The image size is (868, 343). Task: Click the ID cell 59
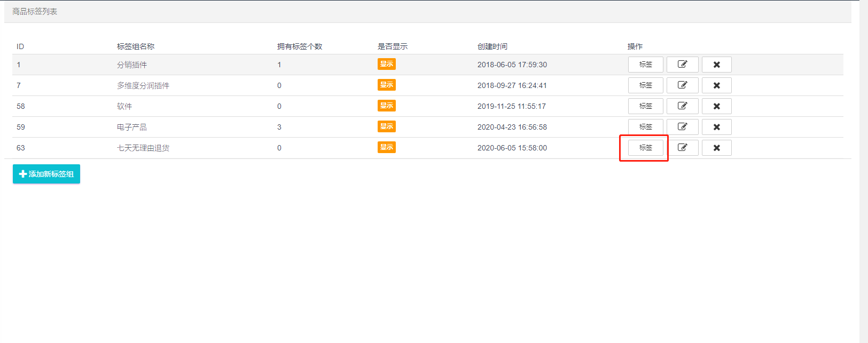click(x=21, y=127)
